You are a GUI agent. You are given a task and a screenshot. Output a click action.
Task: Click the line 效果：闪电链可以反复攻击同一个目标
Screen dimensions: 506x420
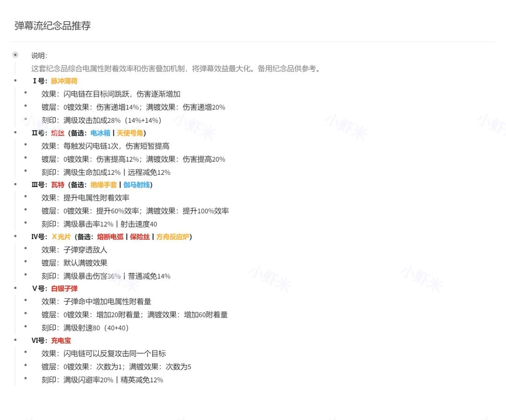point(104,354)
